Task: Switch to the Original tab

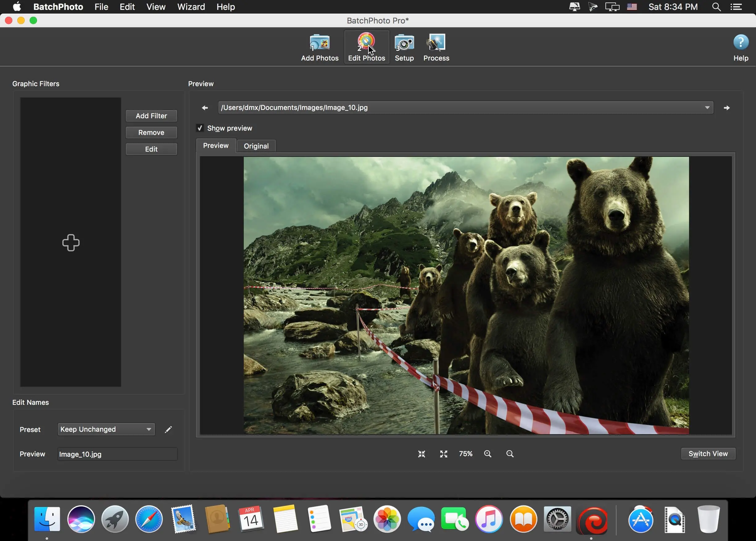Action: click(256, 145)
